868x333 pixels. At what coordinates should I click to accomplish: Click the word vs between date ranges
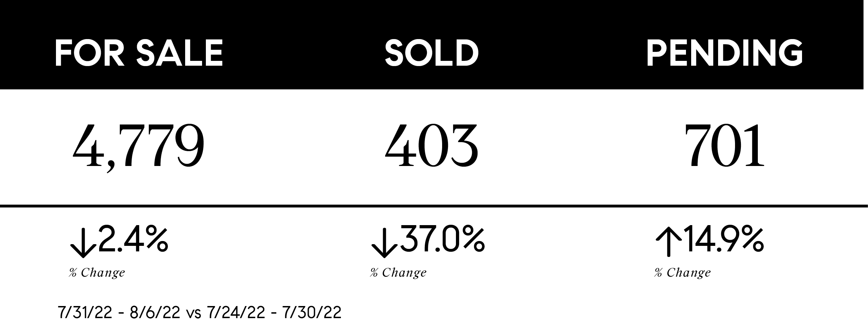pos(194,313)
